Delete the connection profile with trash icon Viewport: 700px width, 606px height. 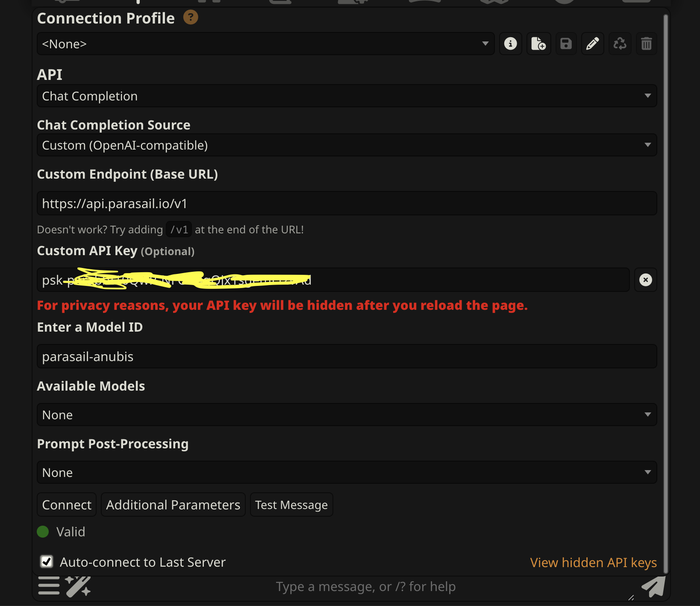(x=646, y=44)
